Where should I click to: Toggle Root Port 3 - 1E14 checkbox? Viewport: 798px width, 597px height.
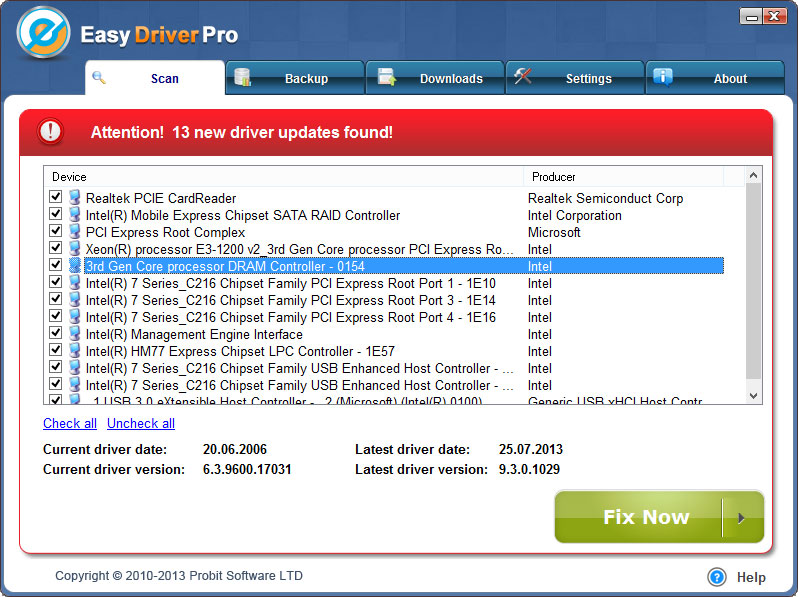point(55,299)
